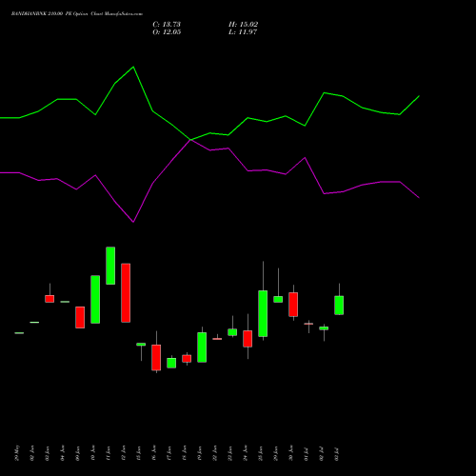Click the 24 Jun date label
The height and width of the screenshot is (476, 476).
[x=246, y=453]
